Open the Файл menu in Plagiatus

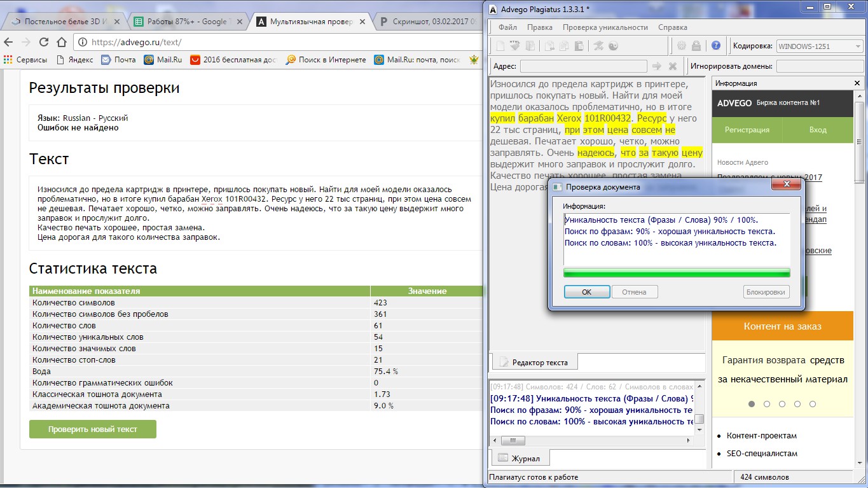pyautogui.click(x=507, y=27)
